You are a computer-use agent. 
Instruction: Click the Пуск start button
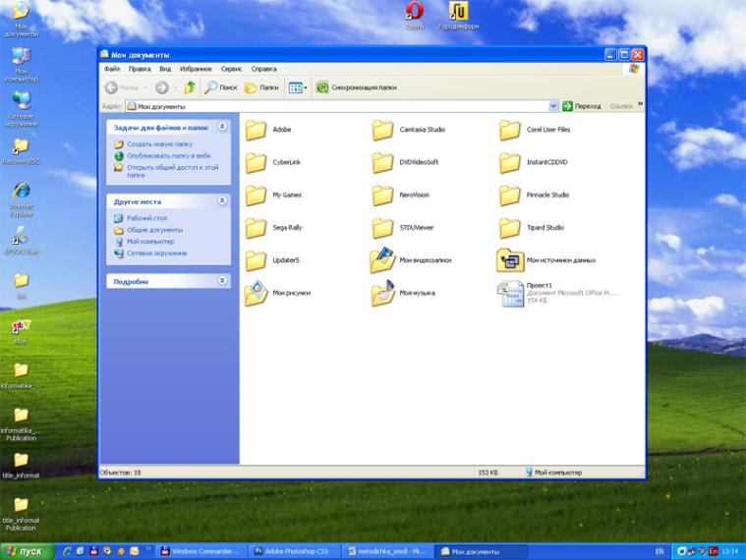(x=28, y=551)
